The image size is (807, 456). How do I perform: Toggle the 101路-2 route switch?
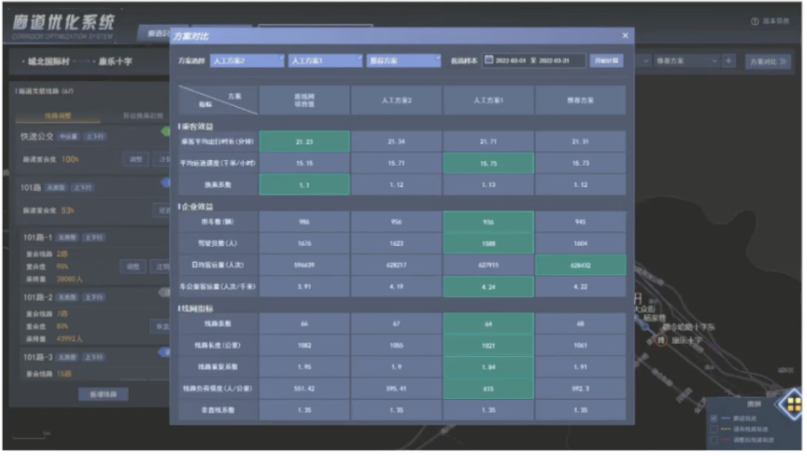(x=165, y=292)
